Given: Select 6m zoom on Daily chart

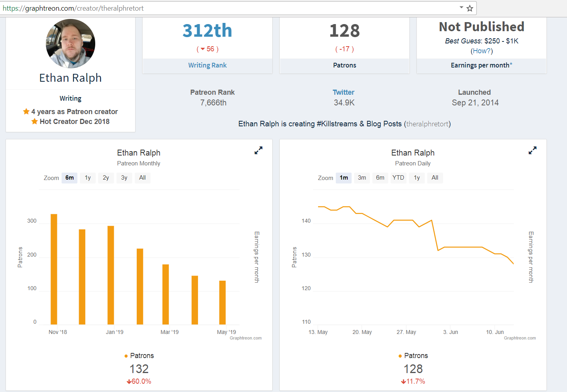Looking at the screenshot, I should (x=380, y=178).
